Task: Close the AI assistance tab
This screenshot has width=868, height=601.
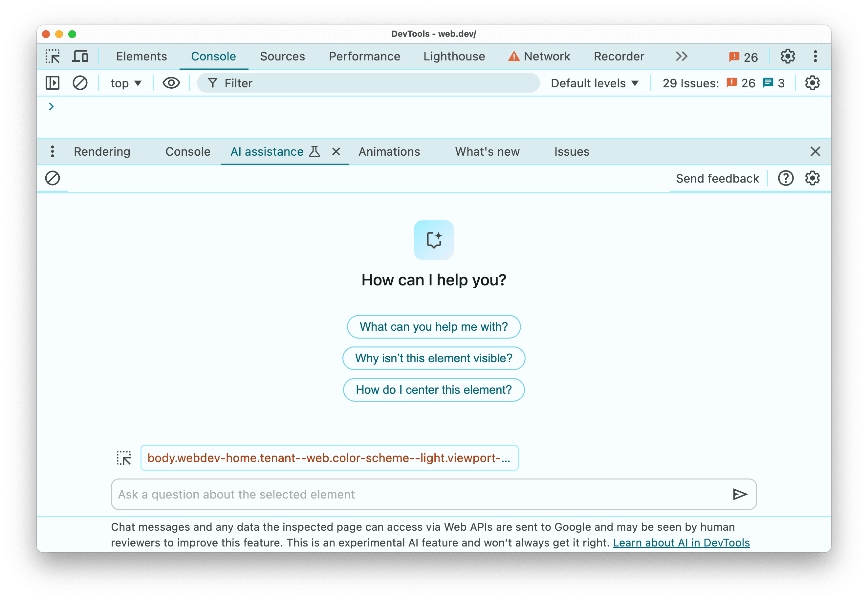Action: [336, 152]
